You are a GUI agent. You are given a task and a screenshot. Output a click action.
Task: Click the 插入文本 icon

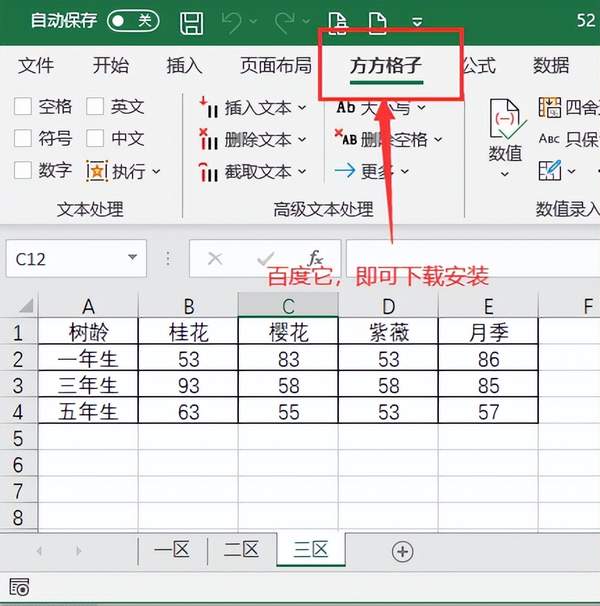point(209,108)
